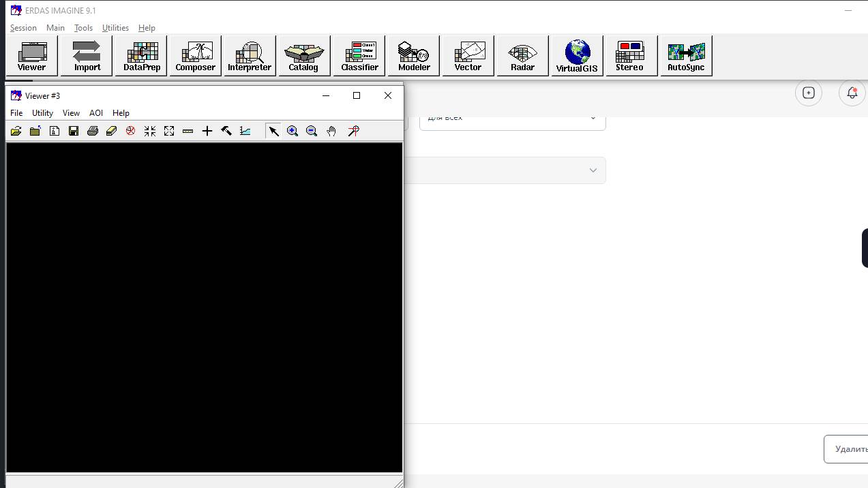Click Close Top Layer icon in Viewer toolbar
868x488 pixels.
tap(35, 131)
